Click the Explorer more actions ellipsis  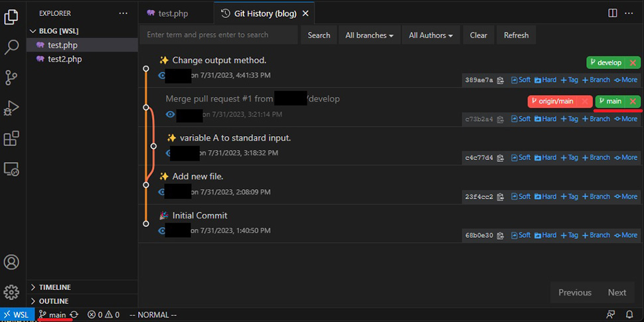123,13
